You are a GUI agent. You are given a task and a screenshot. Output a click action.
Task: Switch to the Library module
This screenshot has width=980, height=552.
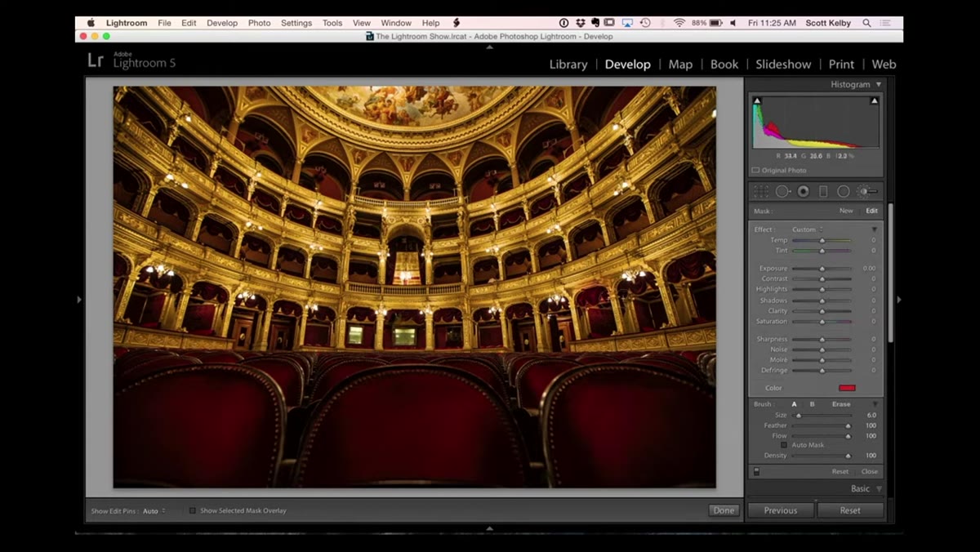point(568,65)
